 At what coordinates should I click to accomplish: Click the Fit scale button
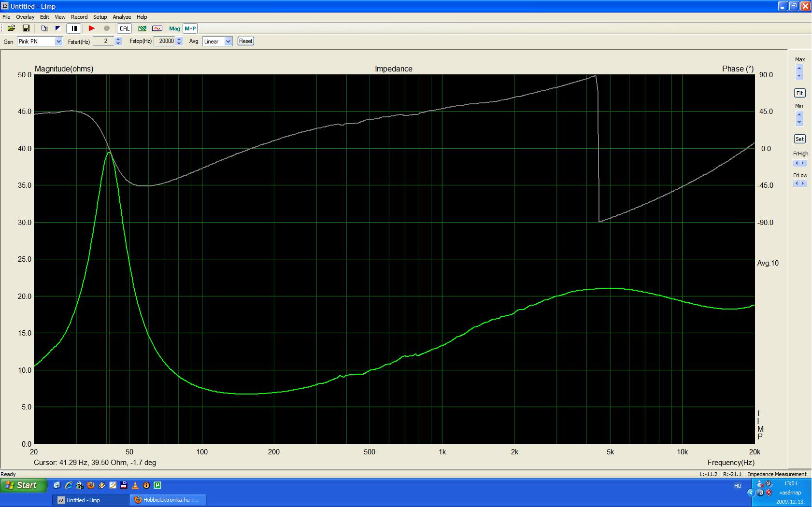799,93
